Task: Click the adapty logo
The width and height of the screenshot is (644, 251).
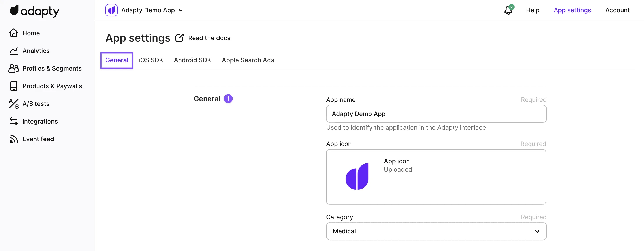Action: coord(34,11)
